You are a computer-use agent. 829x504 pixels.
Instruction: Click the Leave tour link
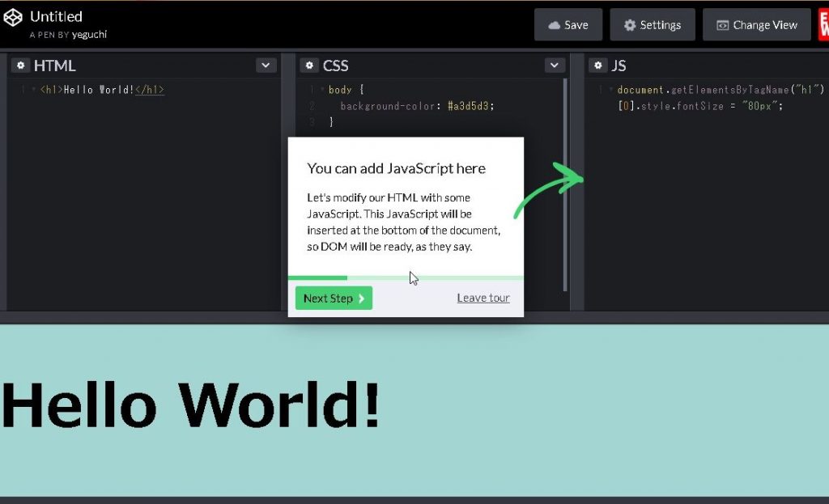tap(483, 299)
